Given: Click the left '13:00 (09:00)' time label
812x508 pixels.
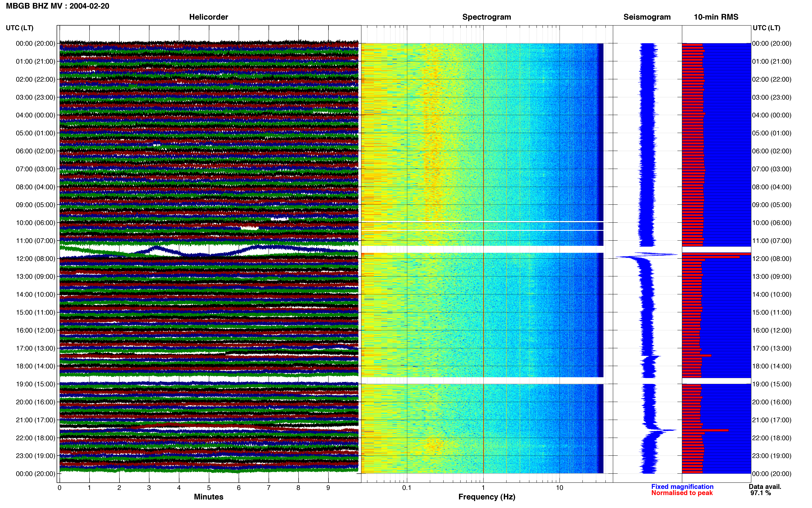Looking at the screenshot, I should (x=36, y=277).
